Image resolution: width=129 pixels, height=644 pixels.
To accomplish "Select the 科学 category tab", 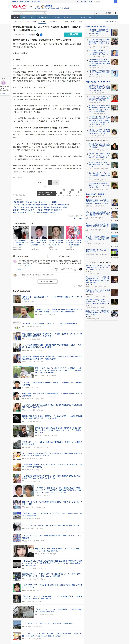I will (x=66, y=22).
